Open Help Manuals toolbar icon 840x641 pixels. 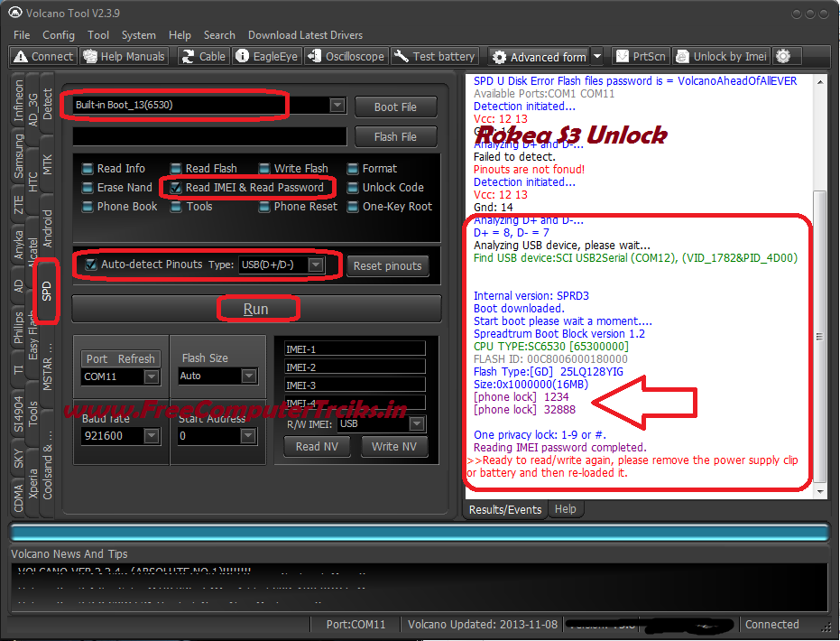[x=90, y=56]
